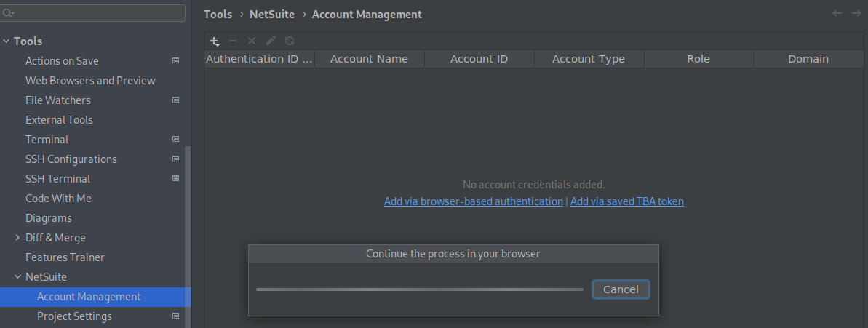Image resolution: width=868 pixels, height=328 pixels.
Task: Click Add via saved TBA token link
Action: 626,201
